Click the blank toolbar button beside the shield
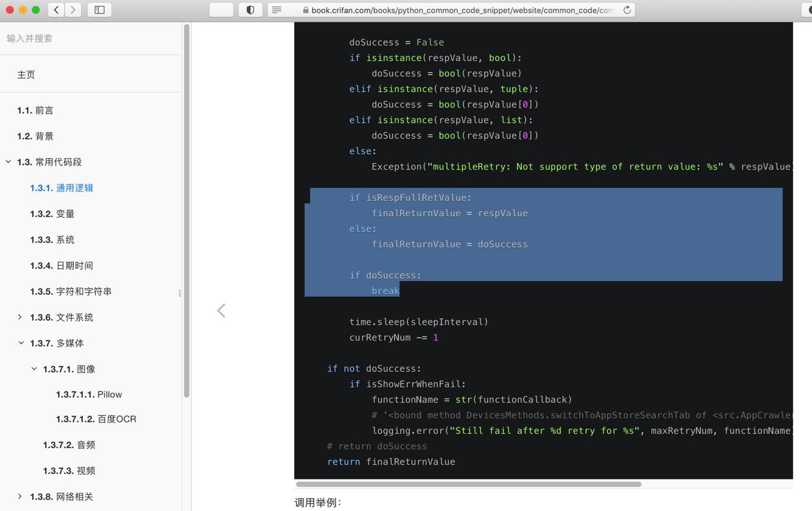812x511 pixels. 221,10
